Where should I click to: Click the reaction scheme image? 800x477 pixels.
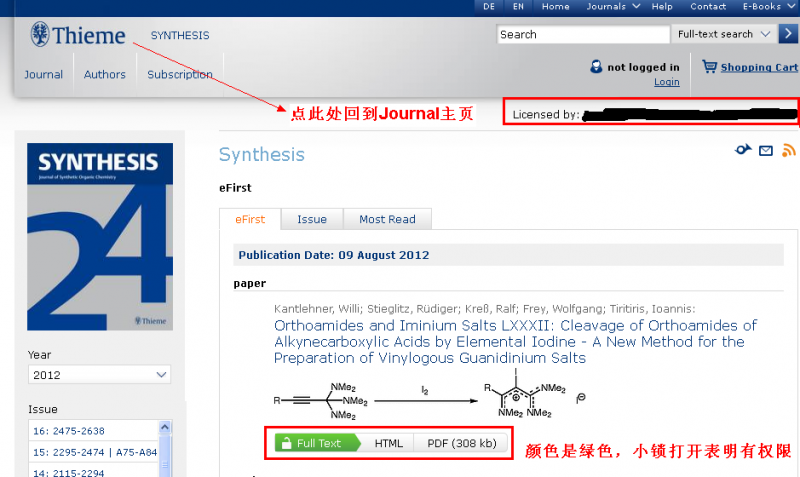tap(430, 396)
